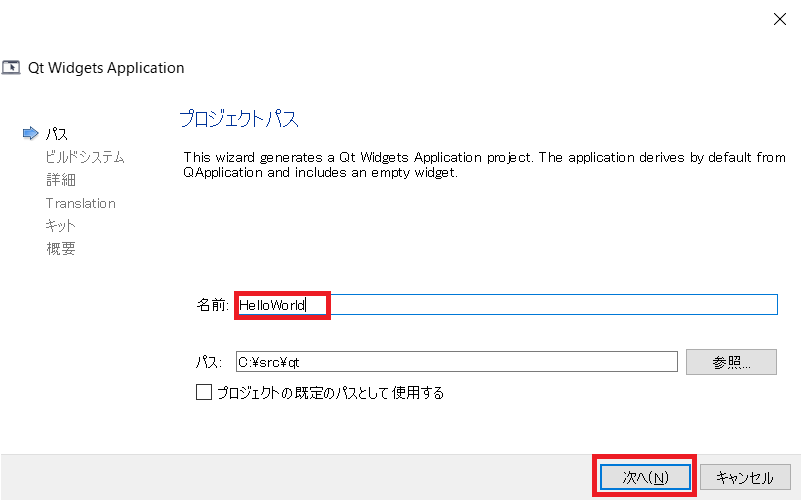Viewport: 802px width, 501px height.
Task: Select the ビルドシステム wizard step
Action: 85,157
